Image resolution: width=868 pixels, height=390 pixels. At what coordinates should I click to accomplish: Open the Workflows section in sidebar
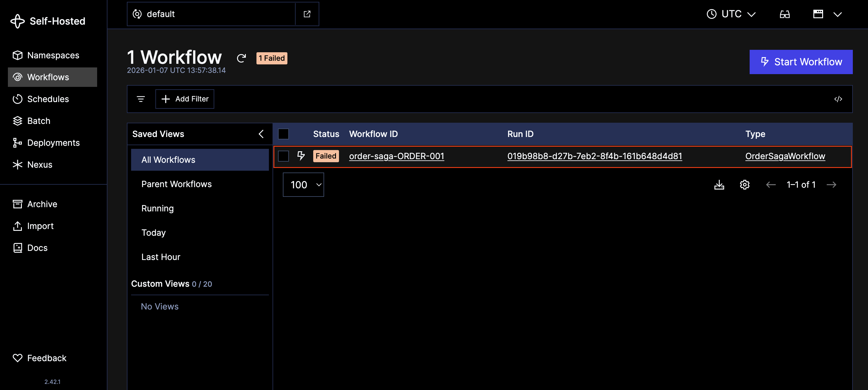47,77
